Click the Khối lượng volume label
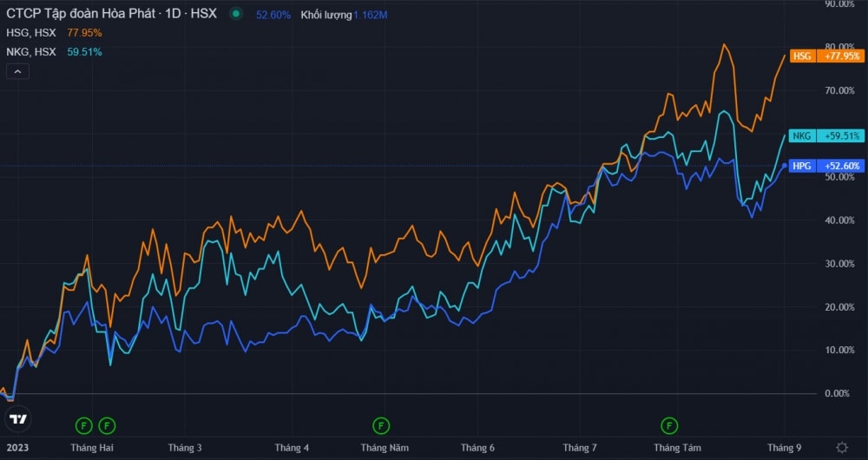The height and width of the screenshot is (460, 868). [x=326, y=15]
